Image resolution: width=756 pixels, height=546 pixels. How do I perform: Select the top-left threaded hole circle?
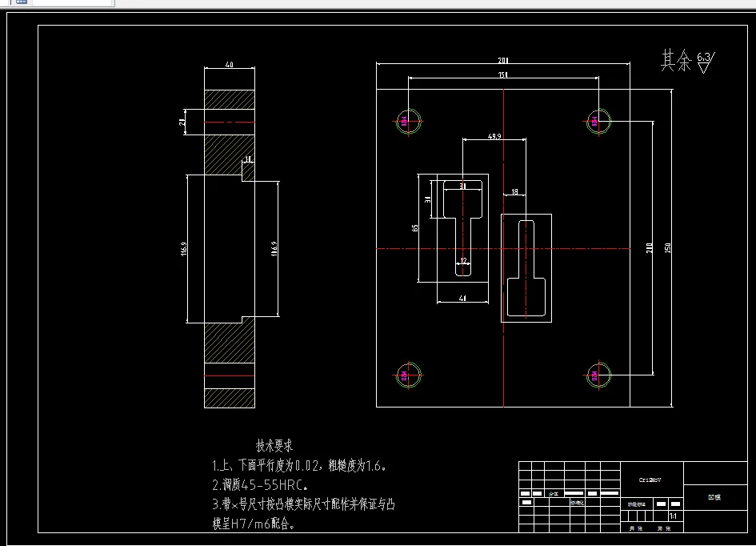pyautogui.click(x=408, y=121)
